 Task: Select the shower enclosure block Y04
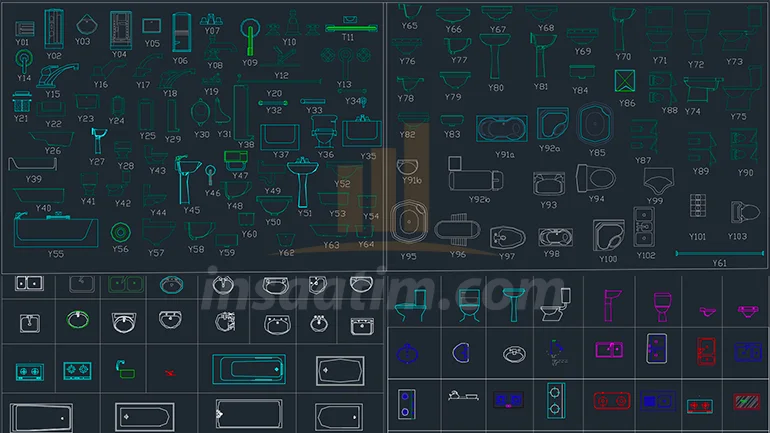coord(120,30)
